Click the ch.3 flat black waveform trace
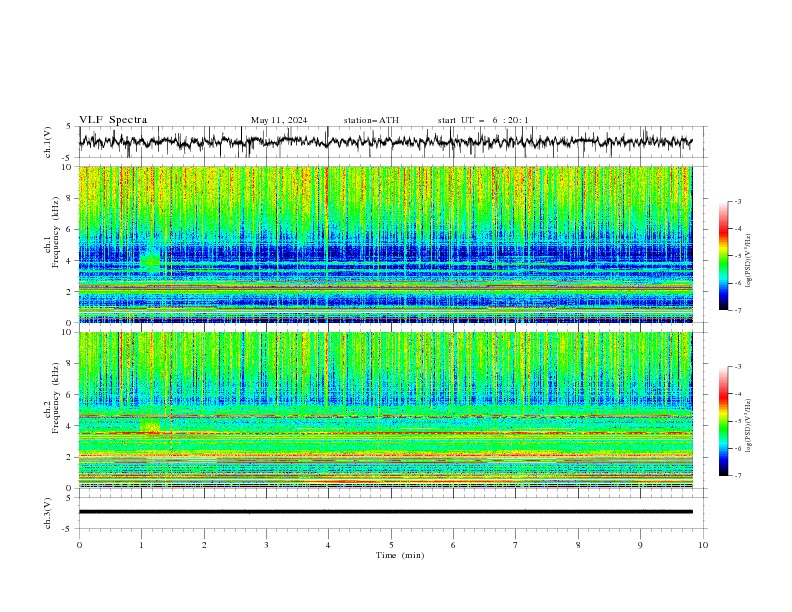792x612 pixels. (385, 512)
